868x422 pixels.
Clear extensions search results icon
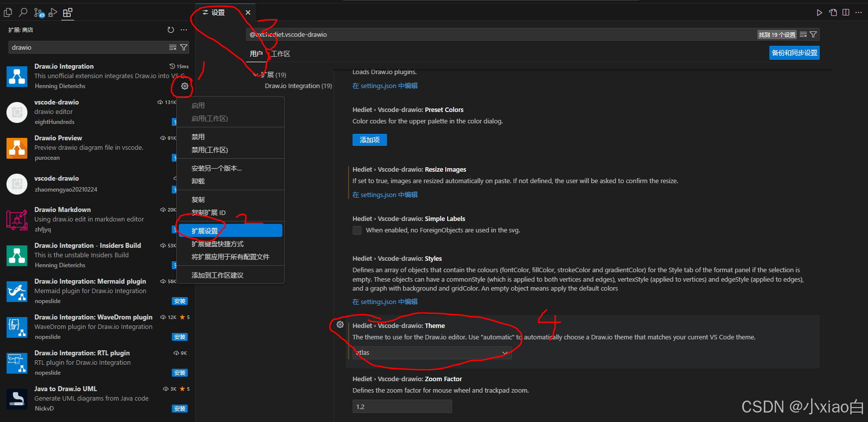(173, 47)
